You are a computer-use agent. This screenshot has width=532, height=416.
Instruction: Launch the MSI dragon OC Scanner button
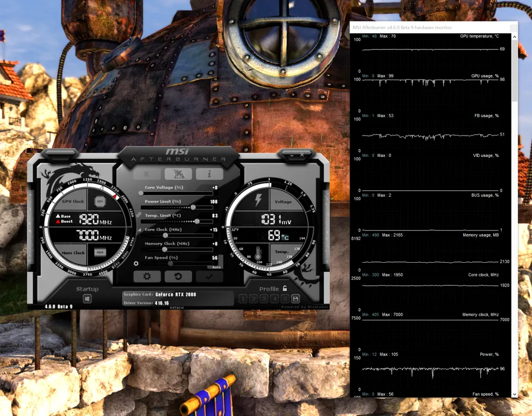(178, 174)
